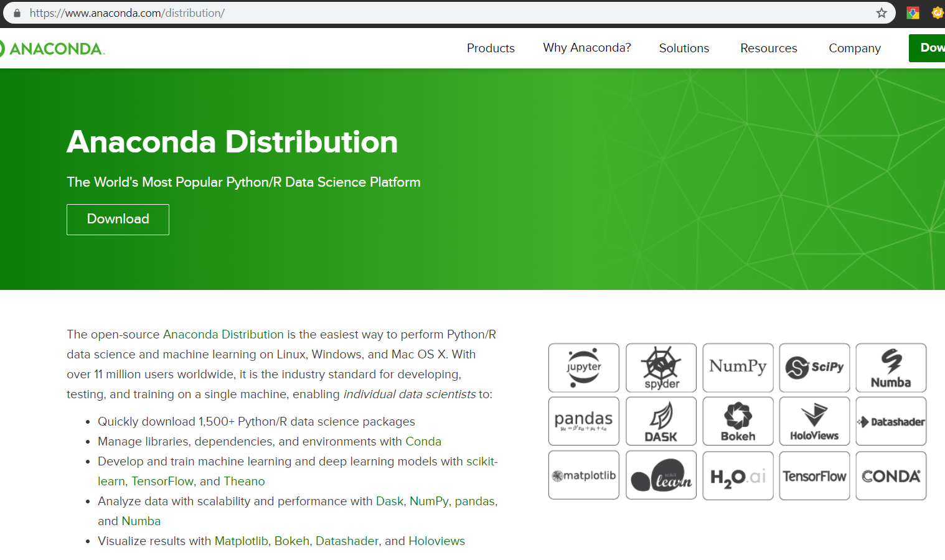Follow the Conda link in the list

423,442
